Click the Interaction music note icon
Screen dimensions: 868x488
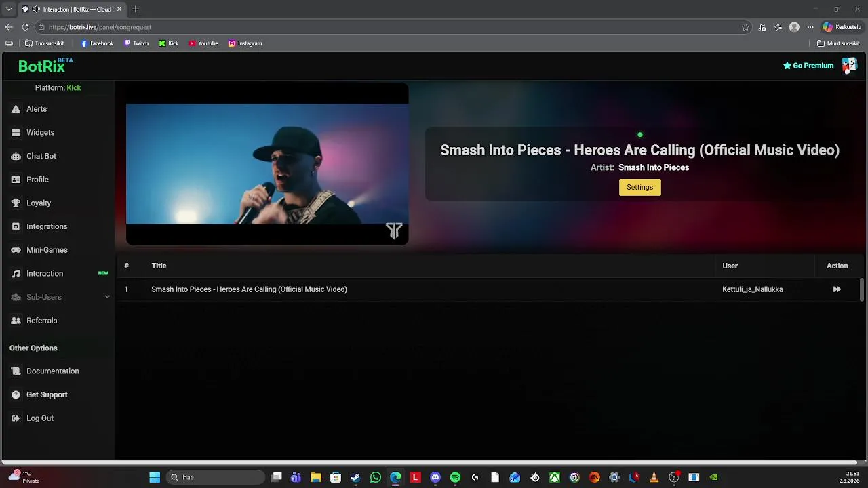coord(16,274)
